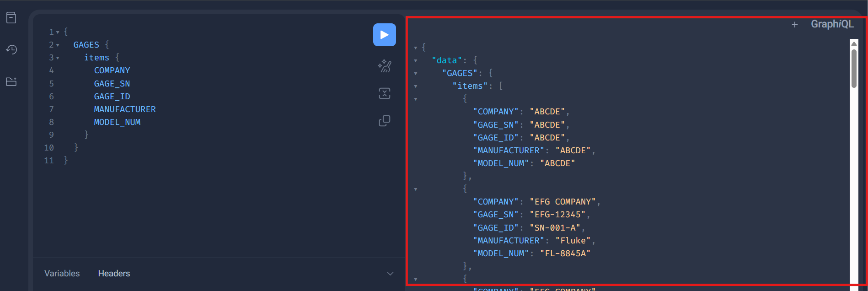The image size is (868, 291).
Task: Fold the first ABCDE item object
Action: pos(415,99)
